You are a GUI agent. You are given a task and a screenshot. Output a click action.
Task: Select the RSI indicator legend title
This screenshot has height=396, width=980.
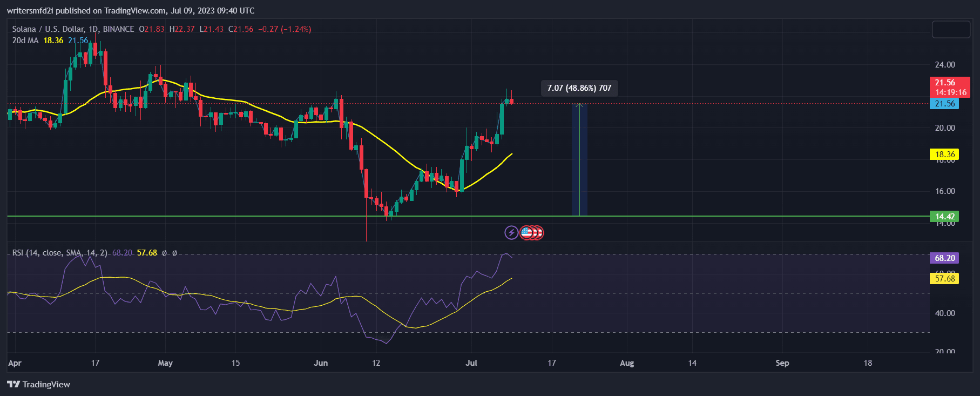point(59,253)
